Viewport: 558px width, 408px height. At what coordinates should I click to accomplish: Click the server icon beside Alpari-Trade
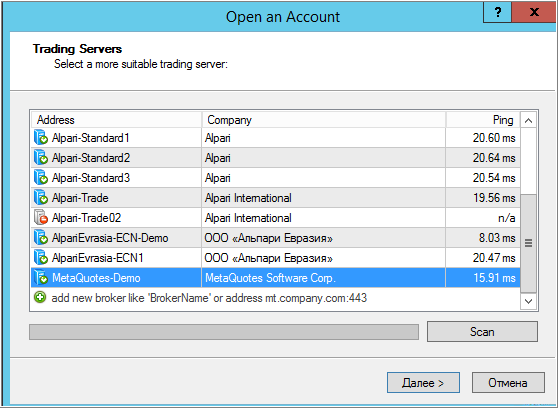pos(41,198)
